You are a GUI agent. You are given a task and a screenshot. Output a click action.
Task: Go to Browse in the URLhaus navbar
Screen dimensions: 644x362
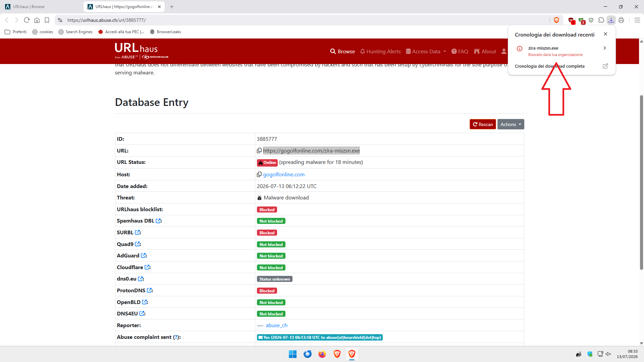(x=342, y=51)
